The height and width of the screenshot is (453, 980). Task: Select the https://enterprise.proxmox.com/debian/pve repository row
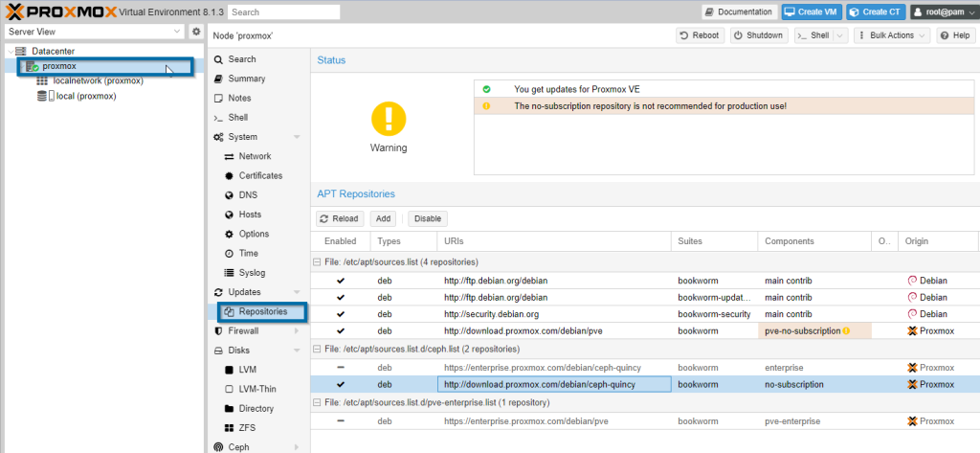pos(645,421)
